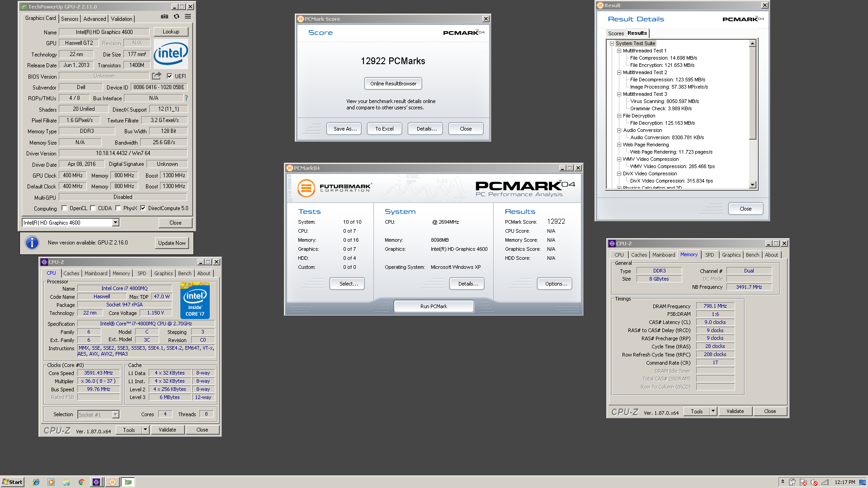
Task: Click the power plug tray icon
Action: (793, 482)
